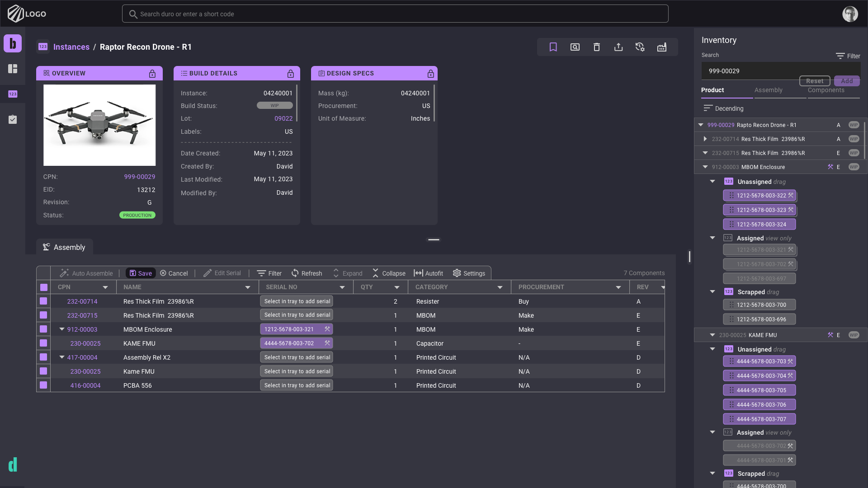
Task: Click the Save button
Action: [141, 273]
